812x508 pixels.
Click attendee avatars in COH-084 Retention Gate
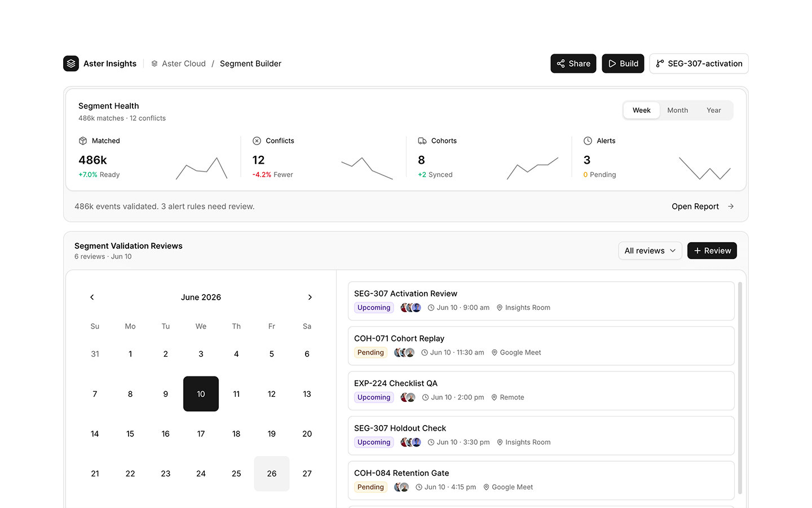(x=401, y=487)
